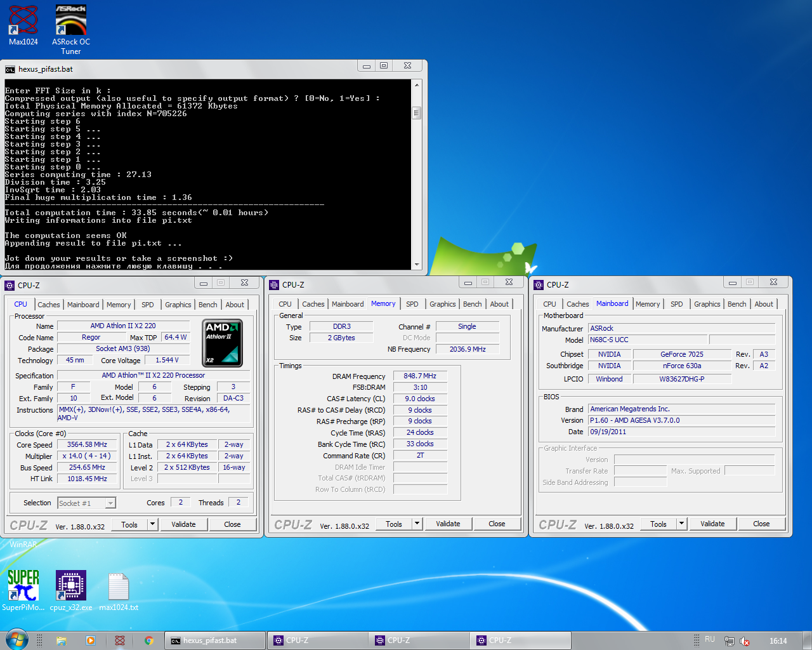This screenshot has height=650, width=812.
Task: Select Memory tab in the Mainboard window
Action: (648, 304)
